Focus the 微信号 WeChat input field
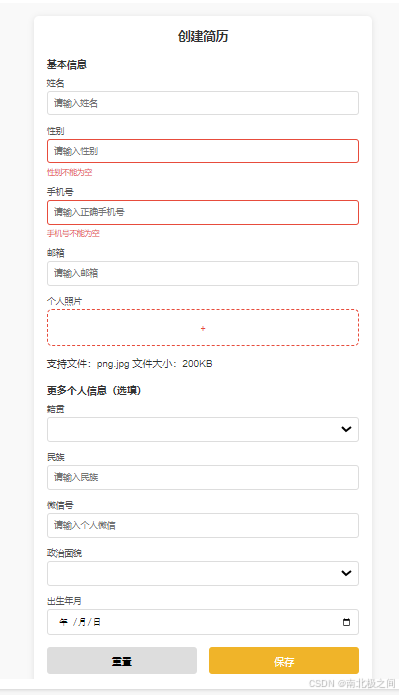 (203, 525)
